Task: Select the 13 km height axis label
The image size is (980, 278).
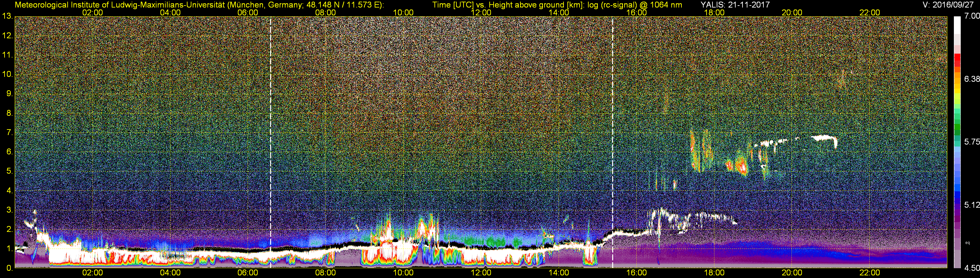Action: 7,16
